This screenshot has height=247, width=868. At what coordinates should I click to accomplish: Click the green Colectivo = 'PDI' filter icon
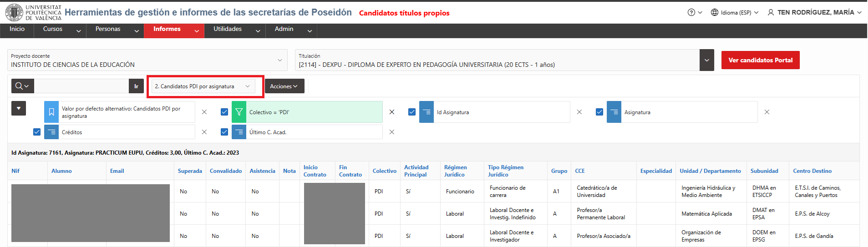[239, 112]
